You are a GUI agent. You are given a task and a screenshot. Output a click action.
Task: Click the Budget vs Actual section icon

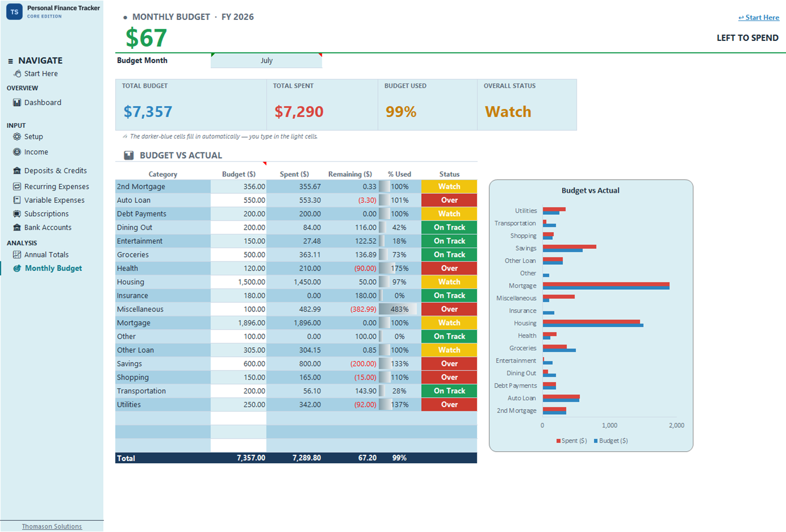click(129, 155)
